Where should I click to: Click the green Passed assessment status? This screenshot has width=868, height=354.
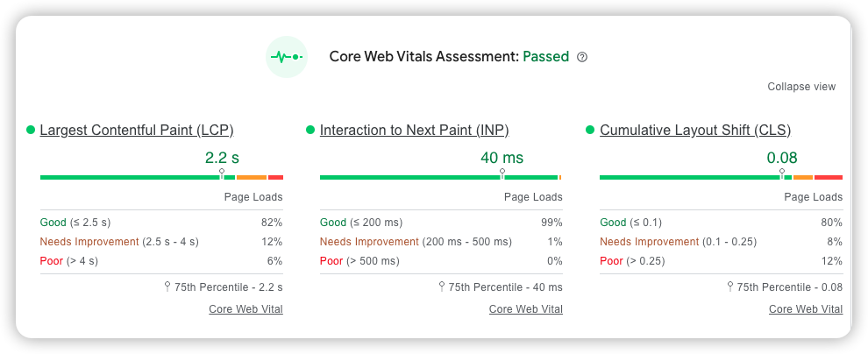pos(545,57)
